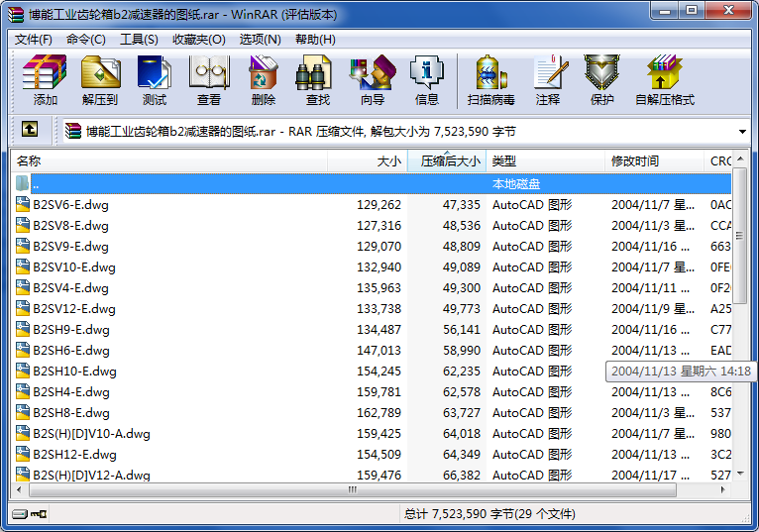759x532 pixels.
Task: Sort by 压缩后大小 column header
Action: click(447, 161)
